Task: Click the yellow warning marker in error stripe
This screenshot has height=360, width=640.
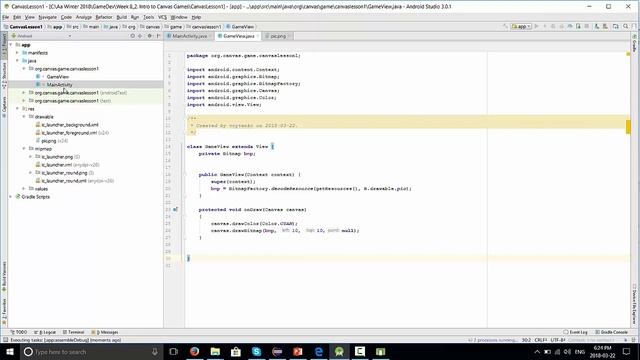Action: [628, 127]
